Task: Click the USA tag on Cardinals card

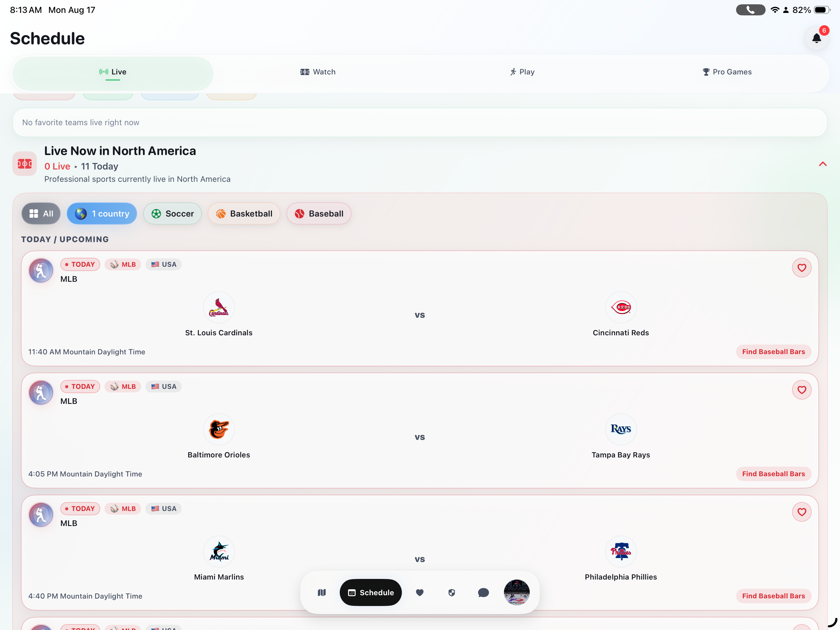Action: [x=164, y=265]
